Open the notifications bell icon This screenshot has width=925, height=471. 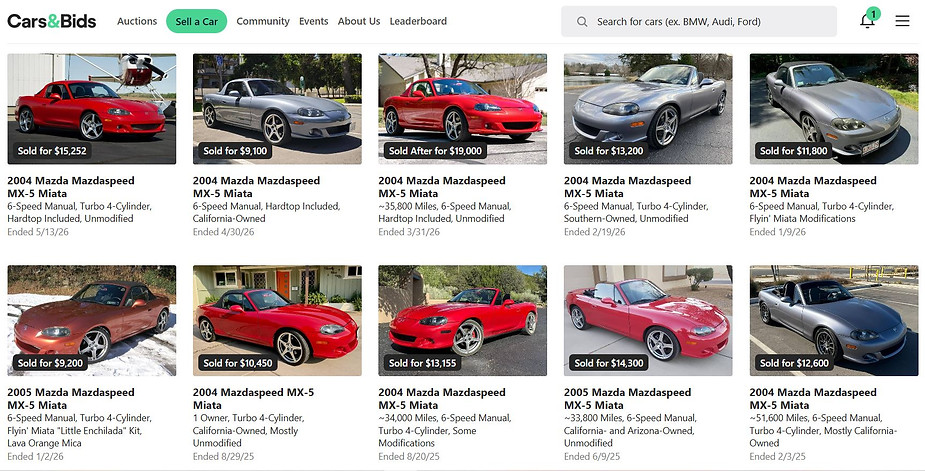[867, 21]
